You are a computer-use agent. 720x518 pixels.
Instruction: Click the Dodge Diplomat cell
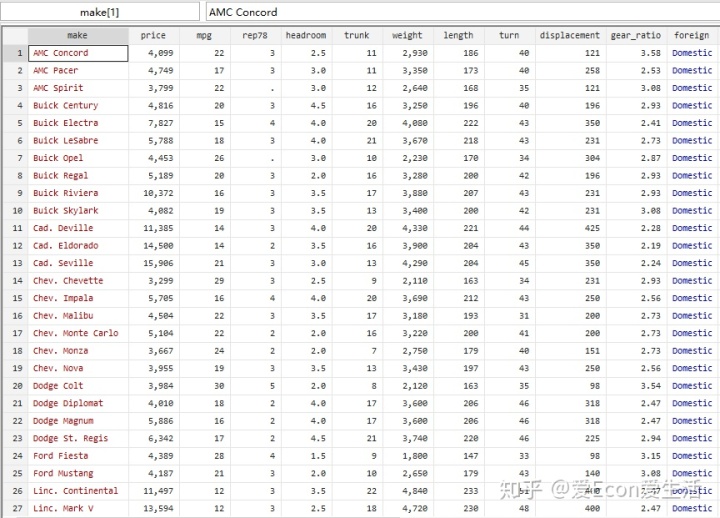tap(78, 403)
